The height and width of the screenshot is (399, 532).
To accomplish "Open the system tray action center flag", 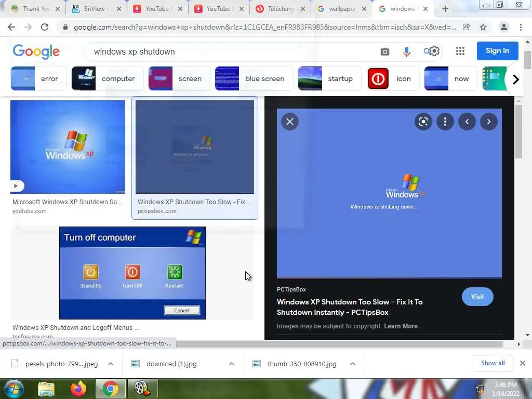I will [480, 389].
